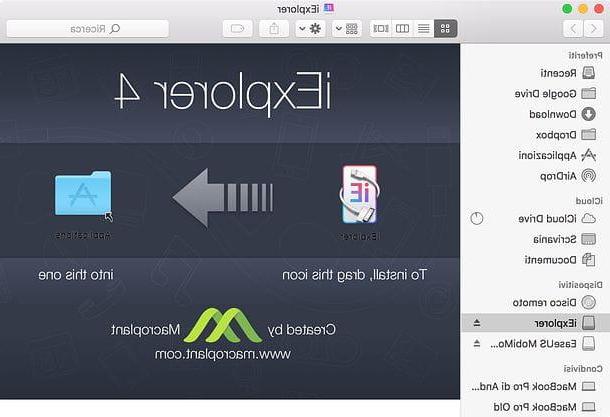Switch Finder to gallery cover flow view
Image resolution: width=610 pixels, height=417 pixels.
pos(381,28)
